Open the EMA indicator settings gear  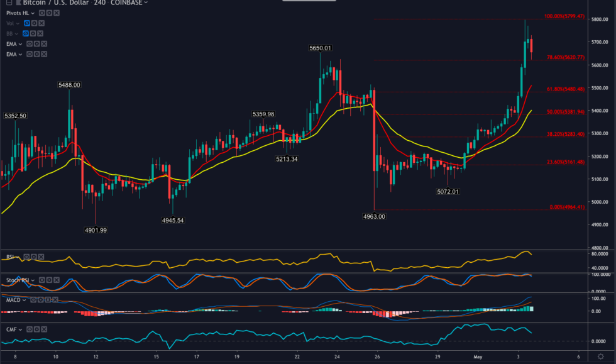[37, 43]
